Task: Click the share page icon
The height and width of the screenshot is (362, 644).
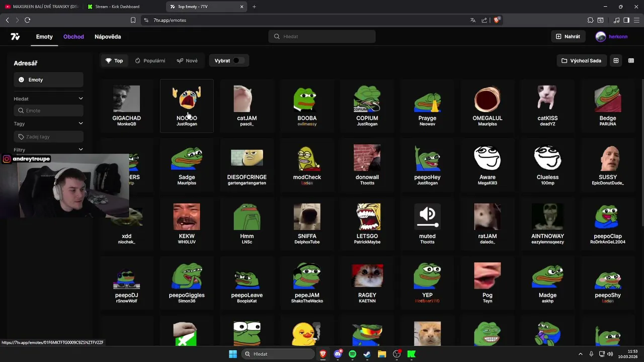Action: pyautogui.click(x=484, y=20)
